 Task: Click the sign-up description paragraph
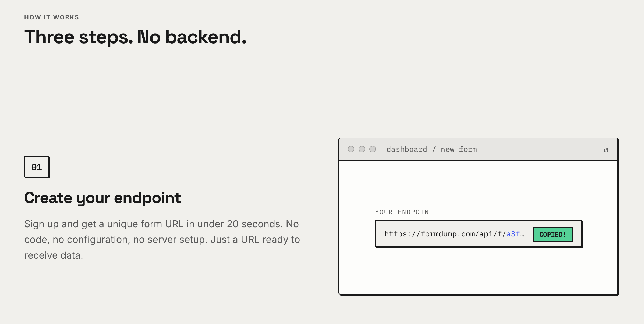(x=161, y=239)
